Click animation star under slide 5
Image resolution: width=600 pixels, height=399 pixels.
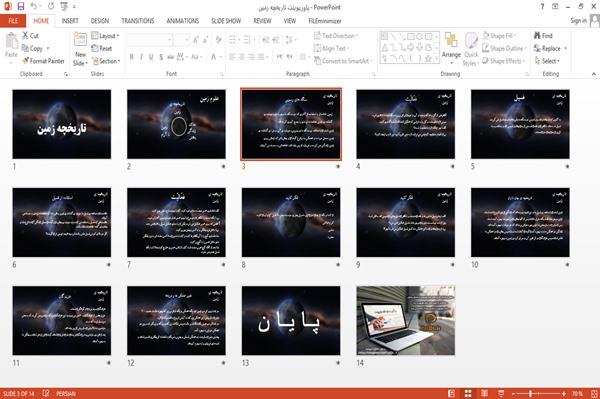567,166
